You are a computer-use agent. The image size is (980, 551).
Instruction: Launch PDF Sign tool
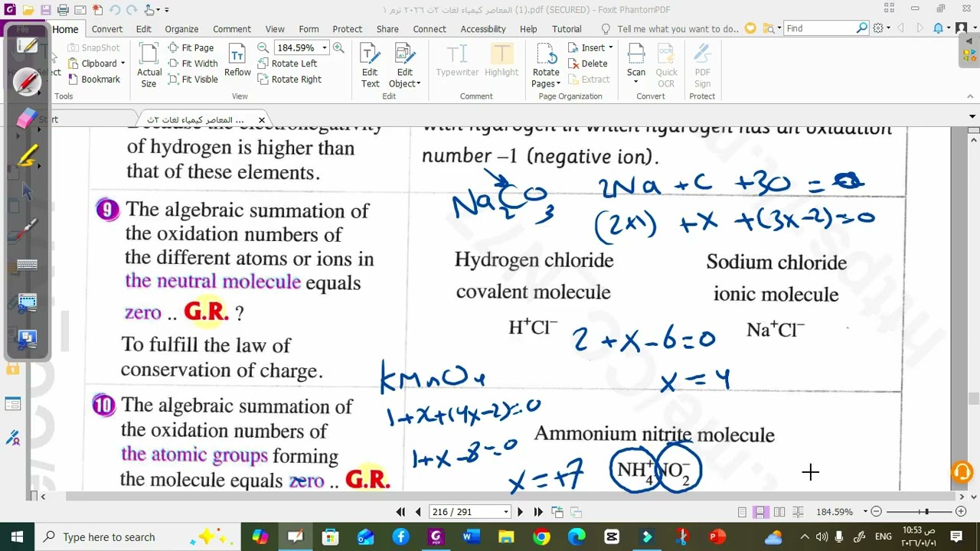tap(702, 66)
